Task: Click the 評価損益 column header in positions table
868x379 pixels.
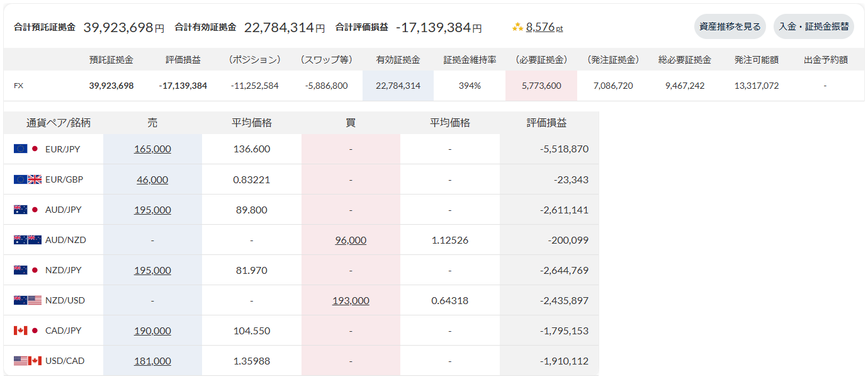Action: click(x=546, y=123)
